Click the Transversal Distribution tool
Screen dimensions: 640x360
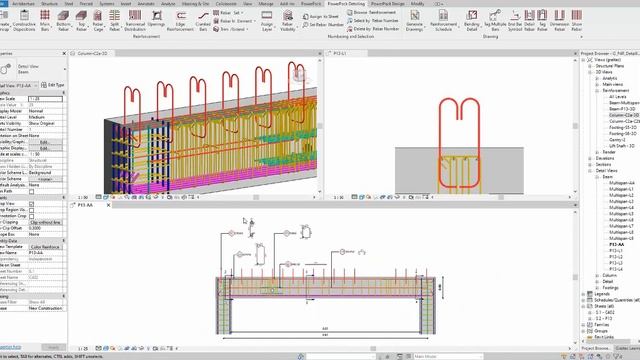(135, 20)
